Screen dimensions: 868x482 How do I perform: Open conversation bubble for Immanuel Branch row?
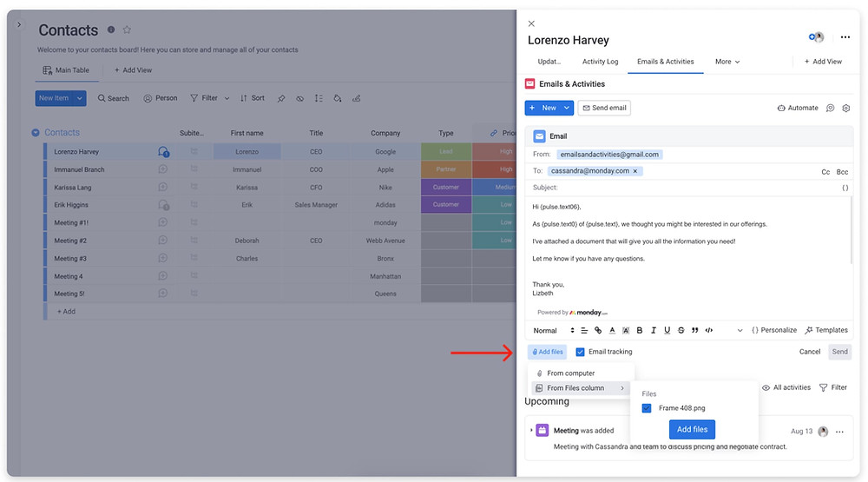(163, 169)
